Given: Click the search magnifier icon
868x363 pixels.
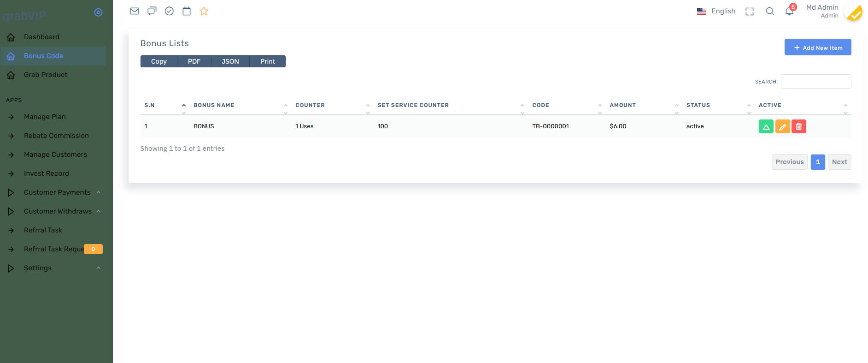Looking at the screenshot, I should click(x=770, y=12).
